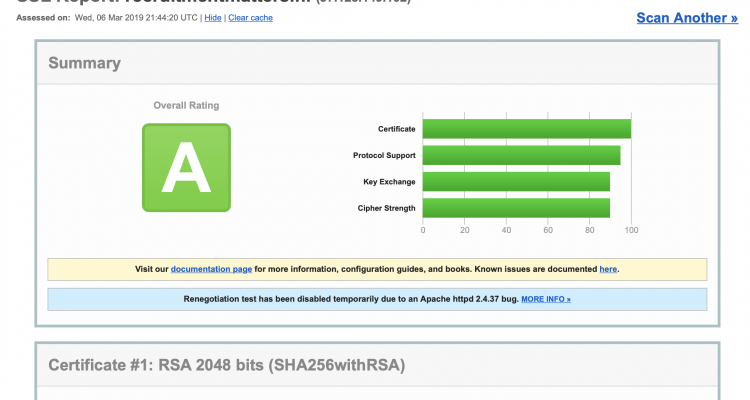The image size is (750, 400).
Task: Click the Hide link beside the assessment date
Action: [x=213, y=18]
